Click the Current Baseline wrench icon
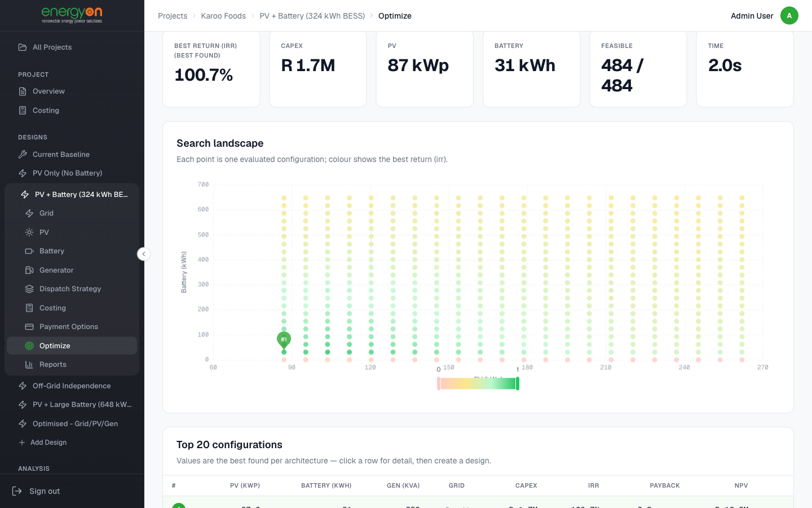Viewport: 812px width, 508px height. pos(23,155)
